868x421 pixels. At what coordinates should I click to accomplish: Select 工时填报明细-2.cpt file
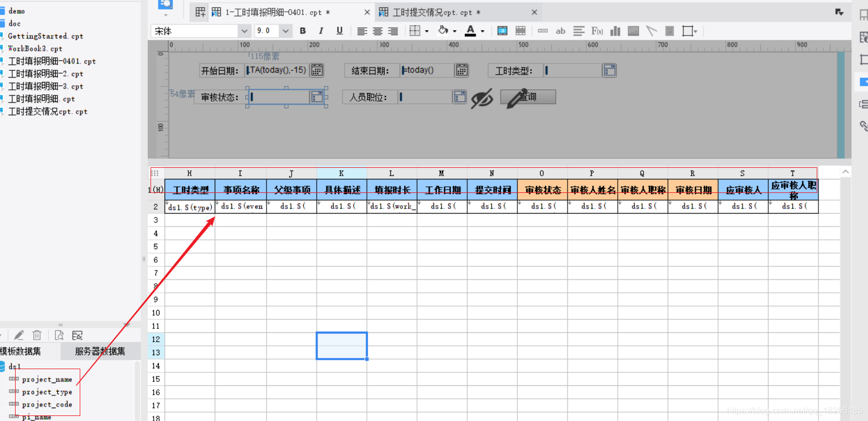(x=46, y=74)
